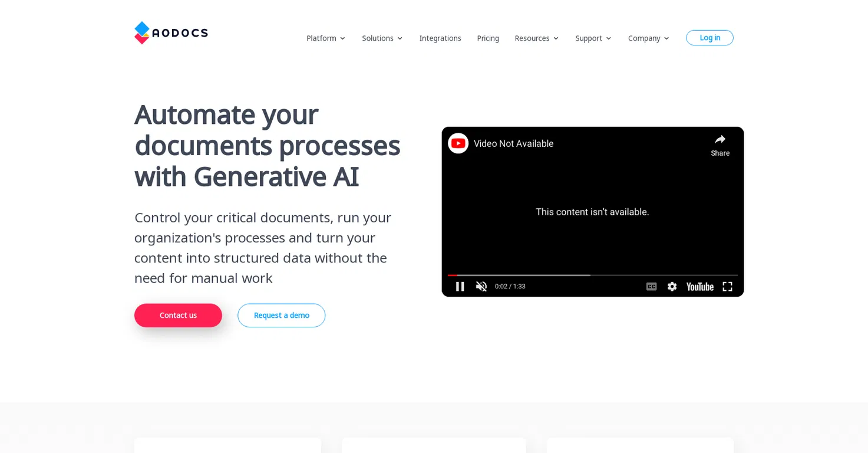Screen dimensions: 868x453
Task: Unmute the video sound
Action: pyautogui.click(x=481, y=286)
